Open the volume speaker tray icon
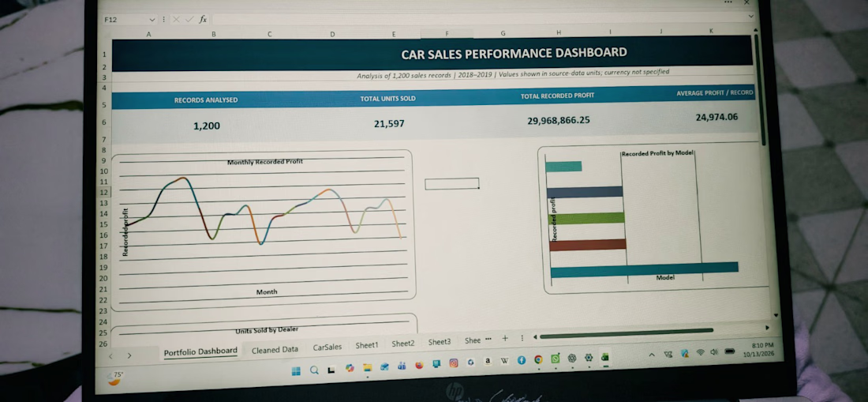This screenshot has height=402, width=868. [714, 351]
